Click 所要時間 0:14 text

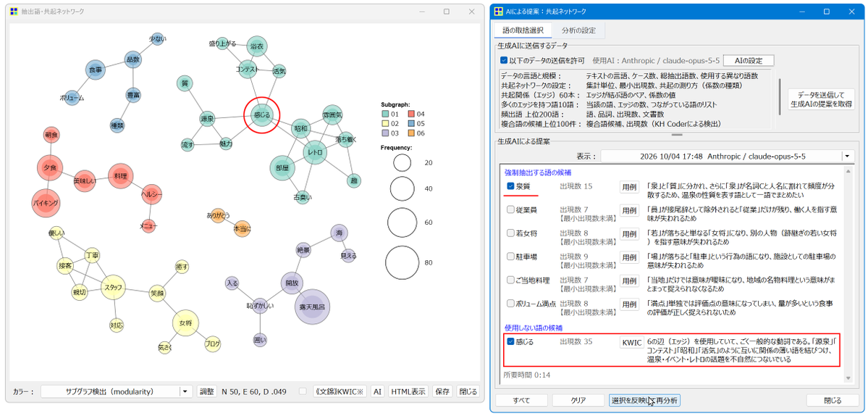click(527, 375)
